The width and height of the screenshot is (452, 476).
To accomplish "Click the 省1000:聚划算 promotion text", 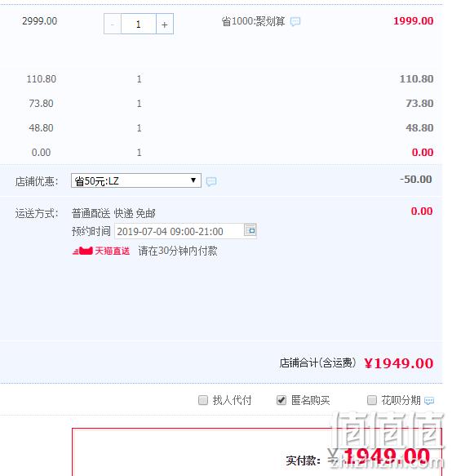I will click(253, 21).
